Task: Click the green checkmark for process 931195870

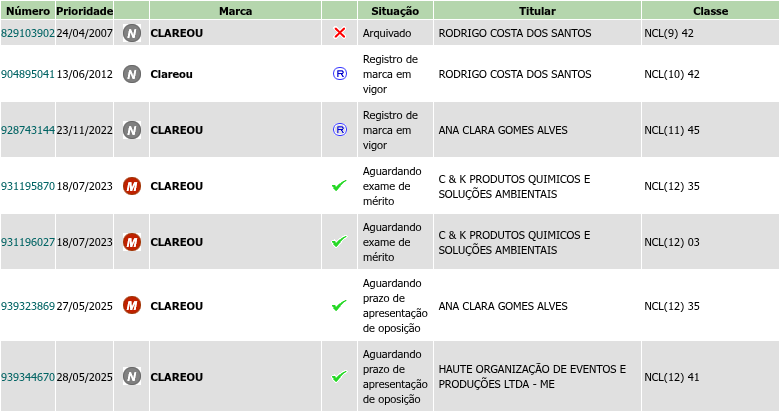Action: pos(339,186)
